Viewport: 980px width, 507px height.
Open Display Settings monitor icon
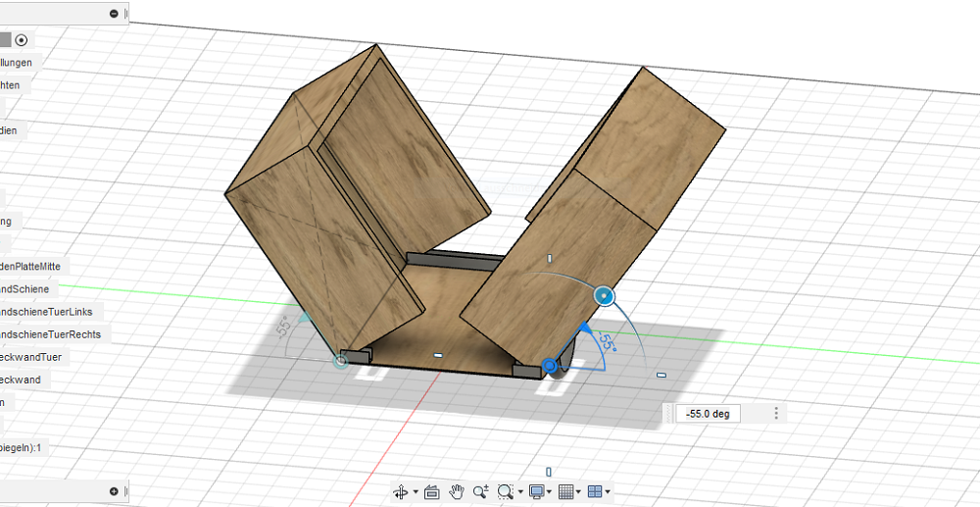536,491
